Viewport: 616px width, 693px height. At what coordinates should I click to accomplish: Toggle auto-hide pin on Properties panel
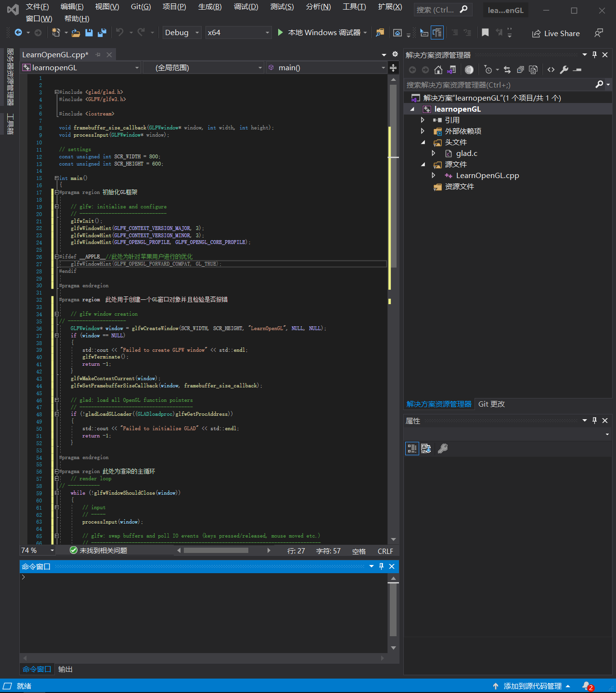point(594,421)
